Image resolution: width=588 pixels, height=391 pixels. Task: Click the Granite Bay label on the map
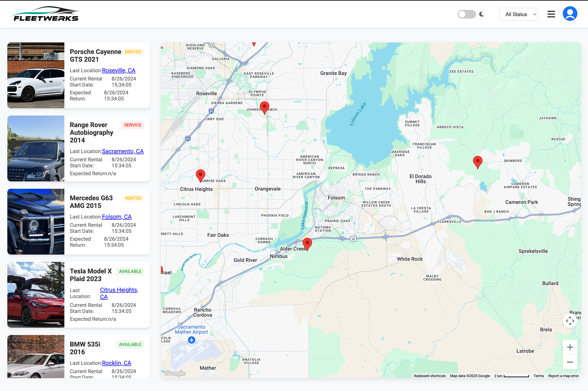point(334,73)
